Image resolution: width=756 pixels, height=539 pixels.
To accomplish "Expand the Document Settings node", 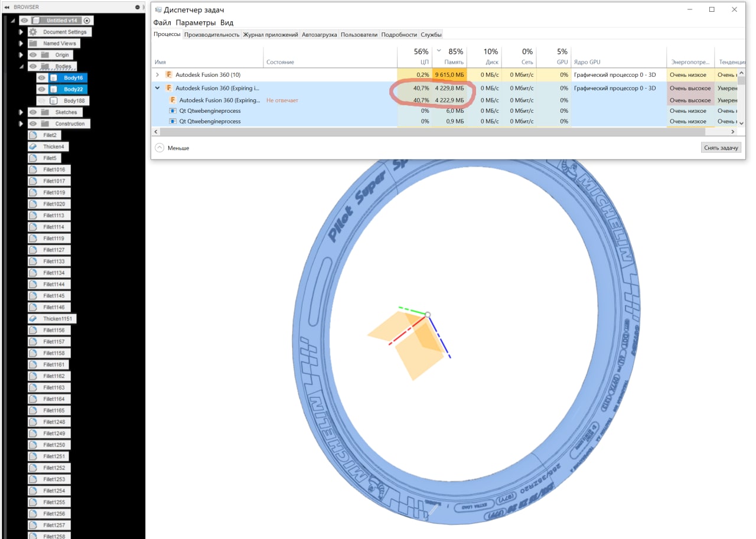I will 21,32.
